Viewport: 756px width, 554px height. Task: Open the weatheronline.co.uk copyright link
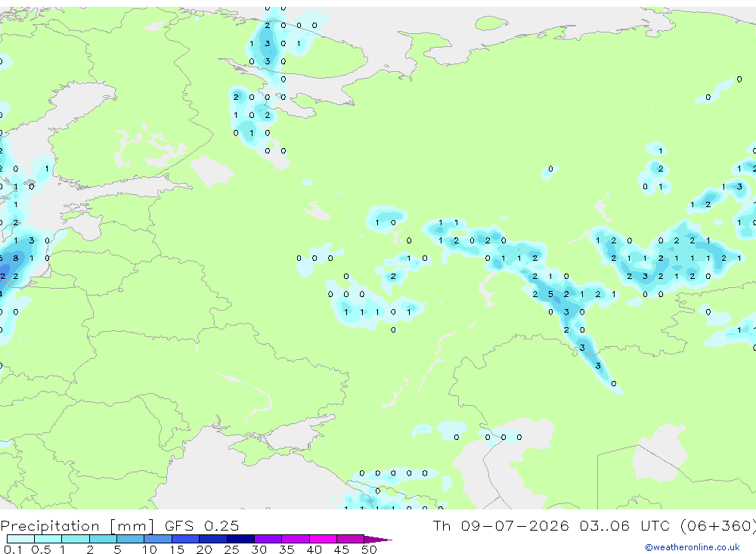[692, 547]
